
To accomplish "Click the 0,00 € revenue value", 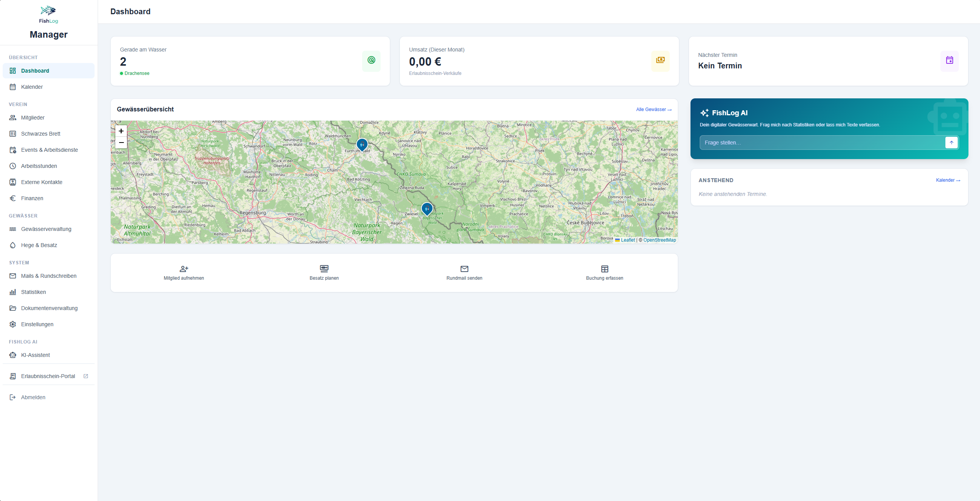I will [425, 61].
